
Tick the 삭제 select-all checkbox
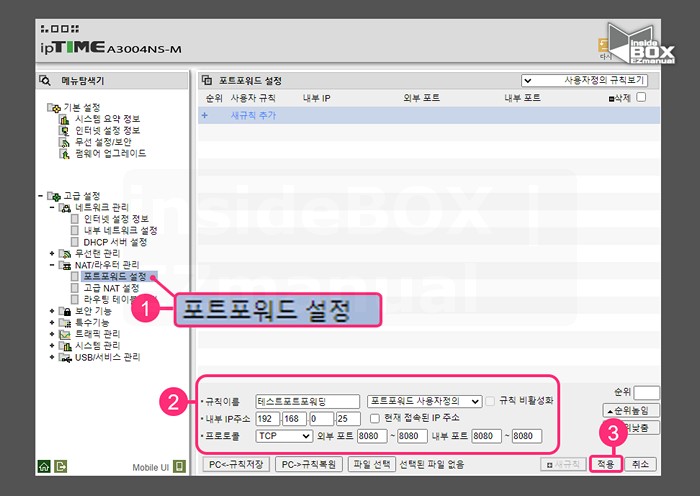click(641, 98)
